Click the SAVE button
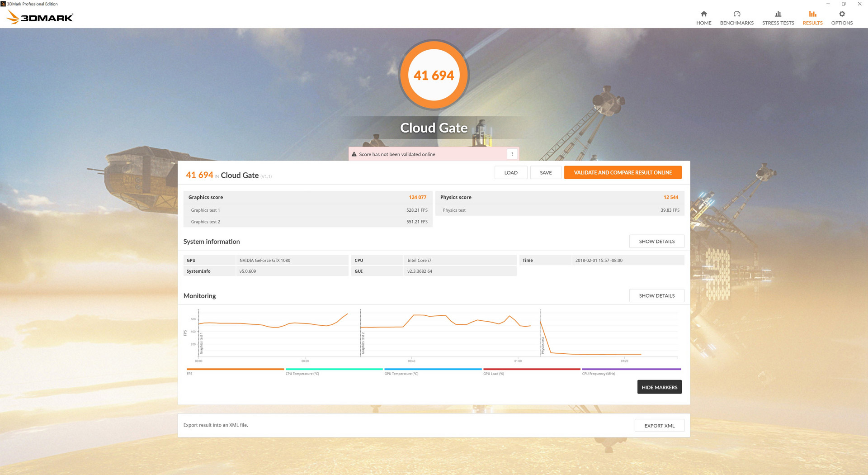The image size is (868, 475). [546, 172]
